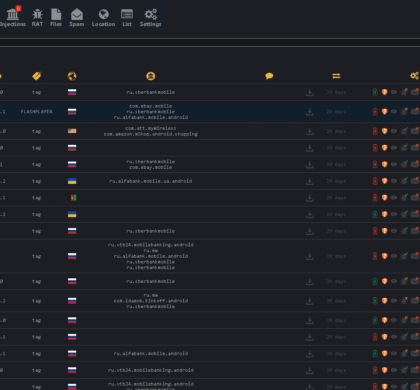Click the bug icon in com.att.myWireless row
The height and width of the screenshot is (390, 420).
pos(404,131)
